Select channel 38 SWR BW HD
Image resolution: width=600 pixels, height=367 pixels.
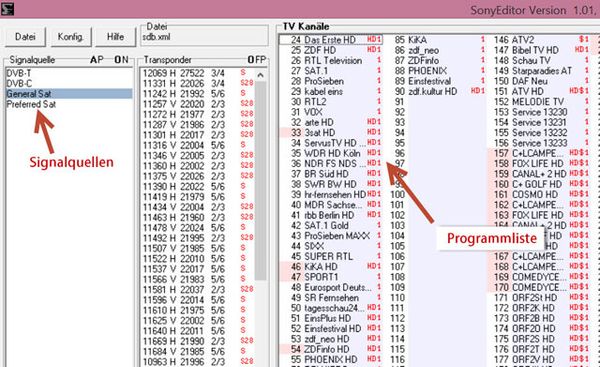coord(331,184)
